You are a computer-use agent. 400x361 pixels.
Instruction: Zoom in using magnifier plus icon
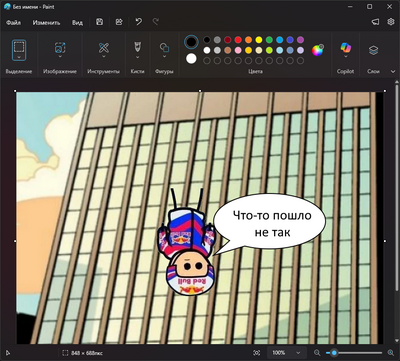point(391,353)
